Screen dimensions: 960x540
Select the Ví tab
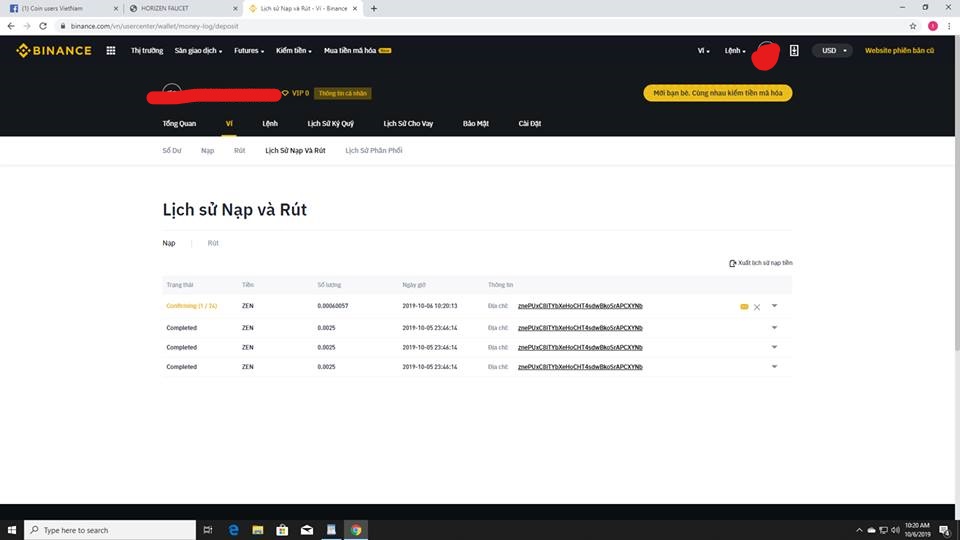[229, 124]
